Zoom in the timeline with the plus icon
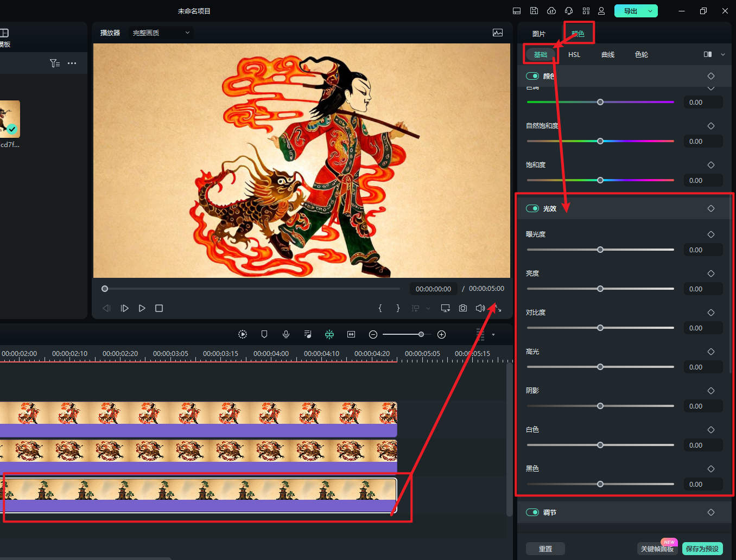Viewport: 736px width, 560px height. click(442, 334)
